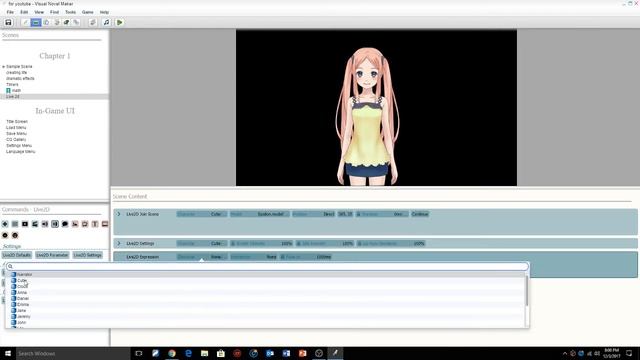The image size is (640, 360).
Task: Open the View menu
Action: [x=39, y=12]
